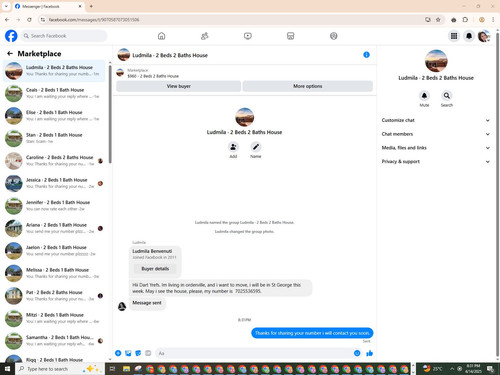Open the Friends icon in top navigation
The image size is (500, 375).
click(204, 36)
